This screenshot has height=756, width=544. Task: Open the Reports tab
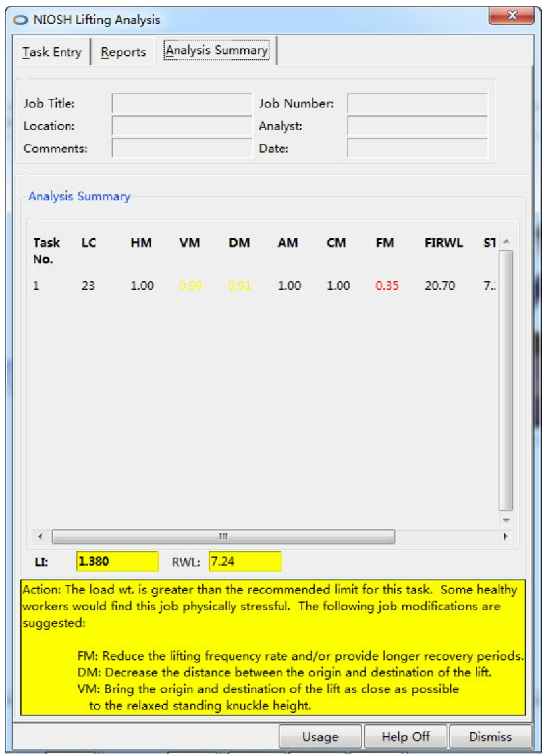(x=123, y=51)
